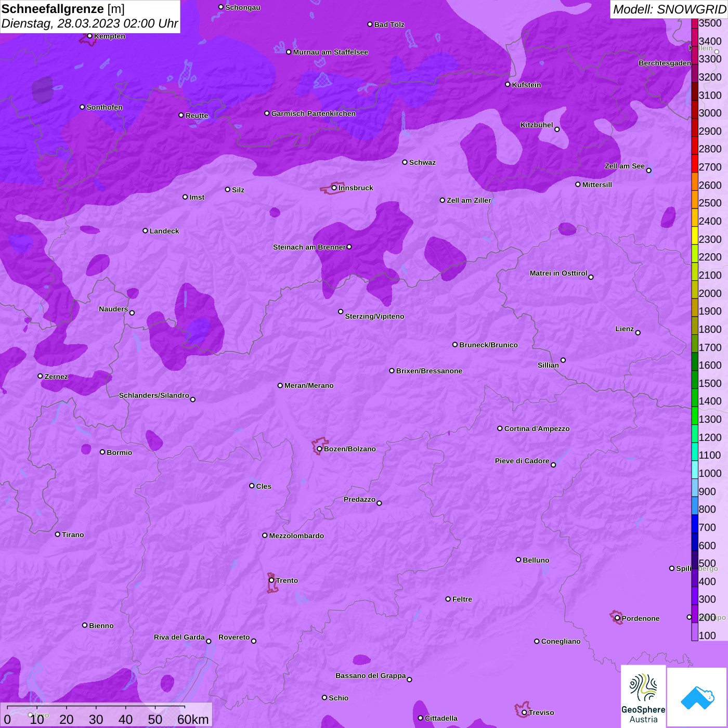Click the 60km scale bar label

(x=193, y=719)
